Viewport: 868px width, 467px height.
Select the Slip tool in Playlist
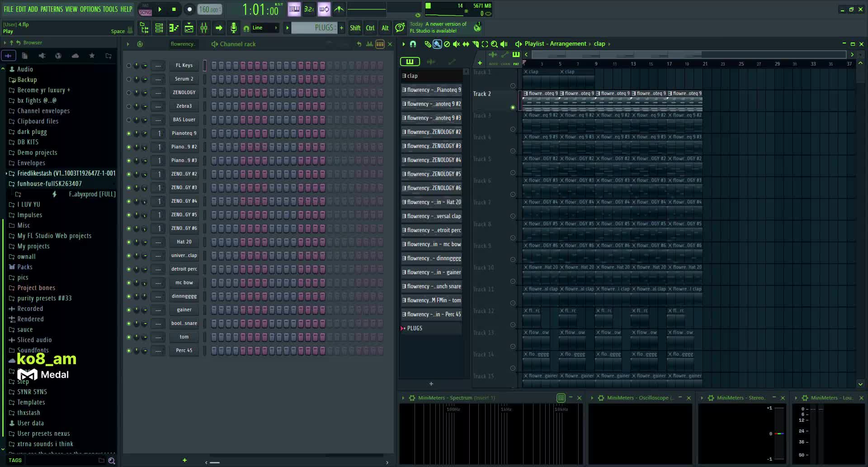(x=466, y=44)
